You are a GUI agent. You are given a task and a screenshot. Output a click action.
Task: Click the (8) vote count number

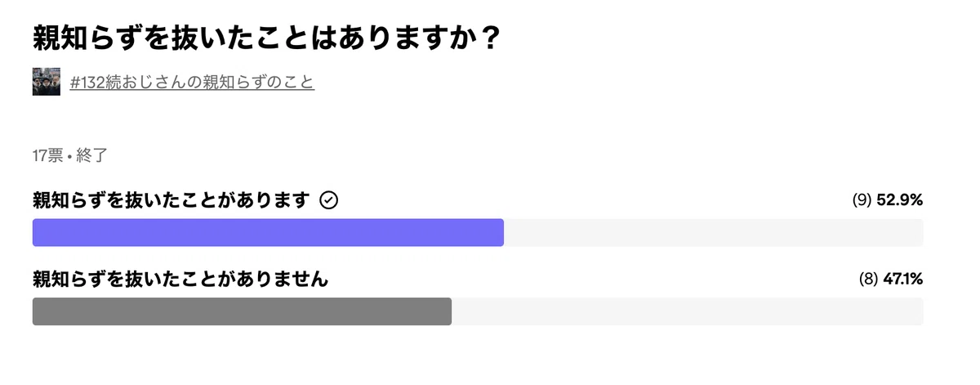(x=868, y=280)
